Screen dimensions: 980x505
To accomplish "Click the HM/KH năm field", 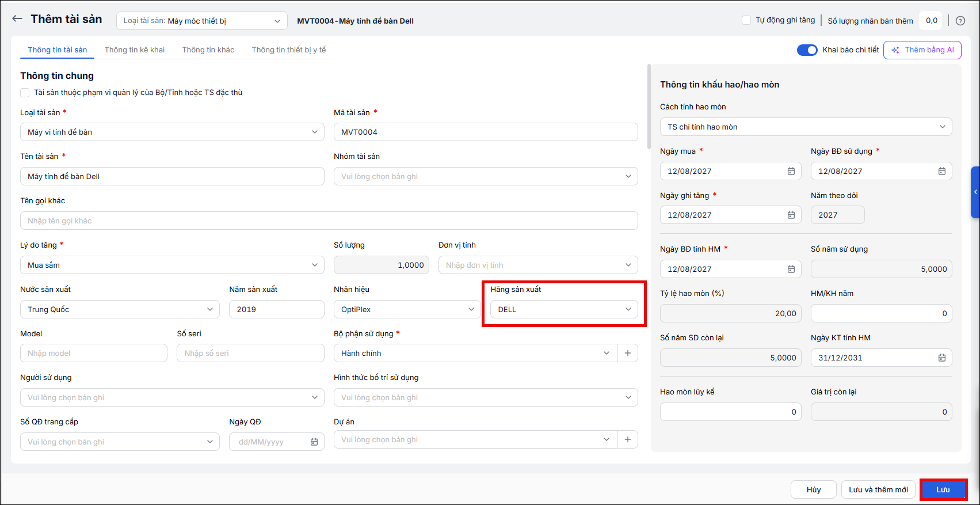I will [882, 313].
